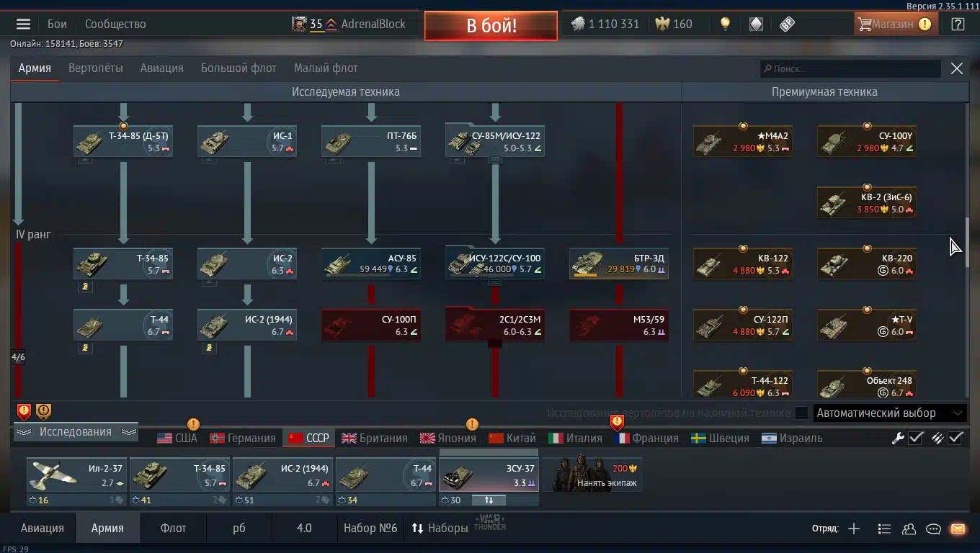Open the diamond items icon in top bar
The width and height of the screenshot is (980, 553).
(756, 24)
